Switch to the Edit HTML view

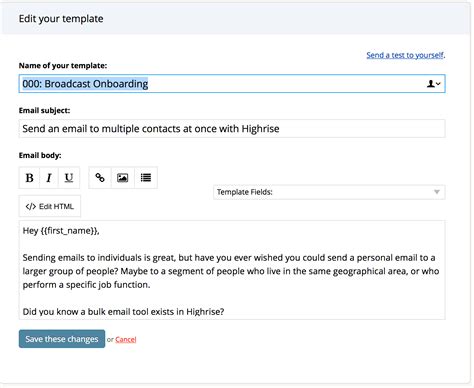(x=50, y=206)
